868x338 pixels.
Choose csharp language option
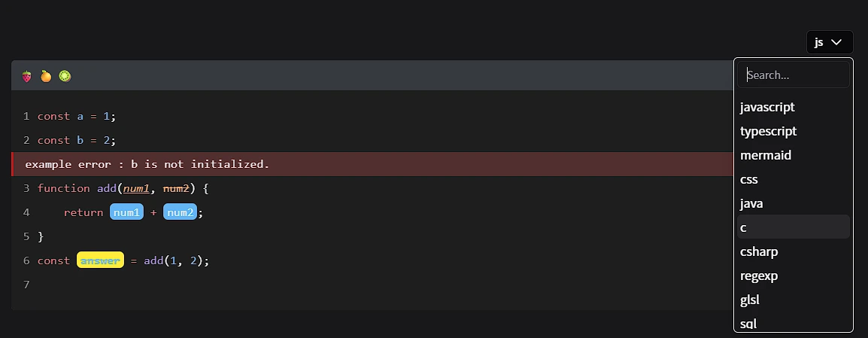coord(759,251)
